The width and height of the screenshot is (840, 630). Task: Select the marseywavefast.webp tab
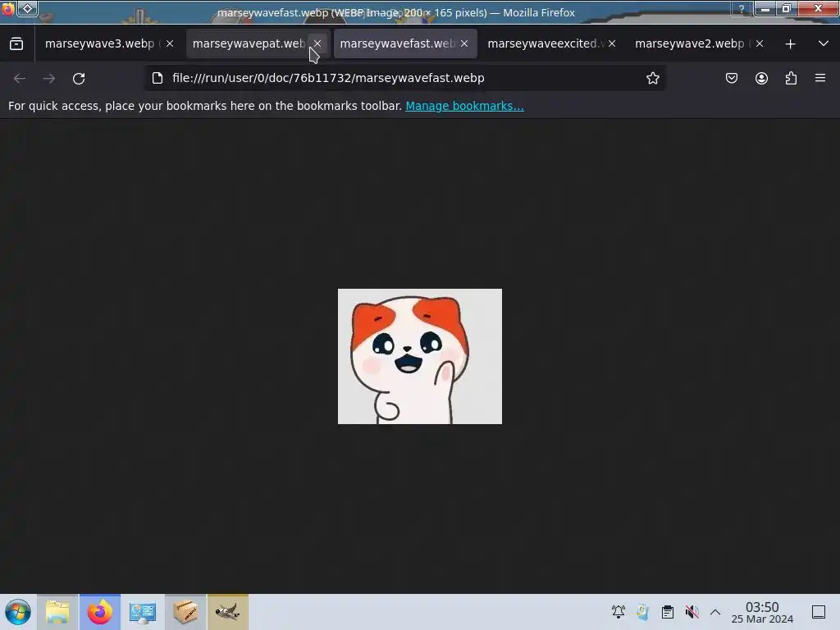pyautogui.click(x=405, y=43)
